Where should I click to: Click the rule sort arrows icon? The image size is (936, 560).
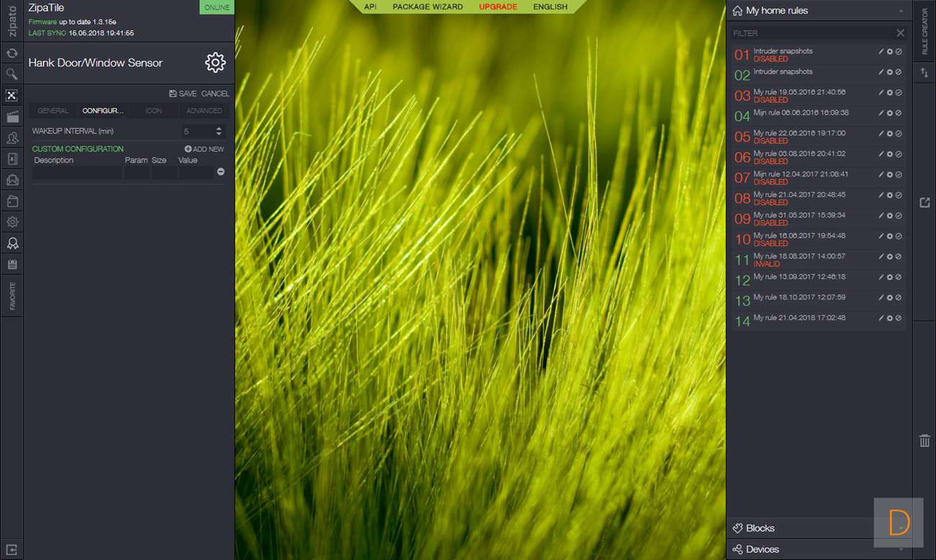tap(924, 73)
